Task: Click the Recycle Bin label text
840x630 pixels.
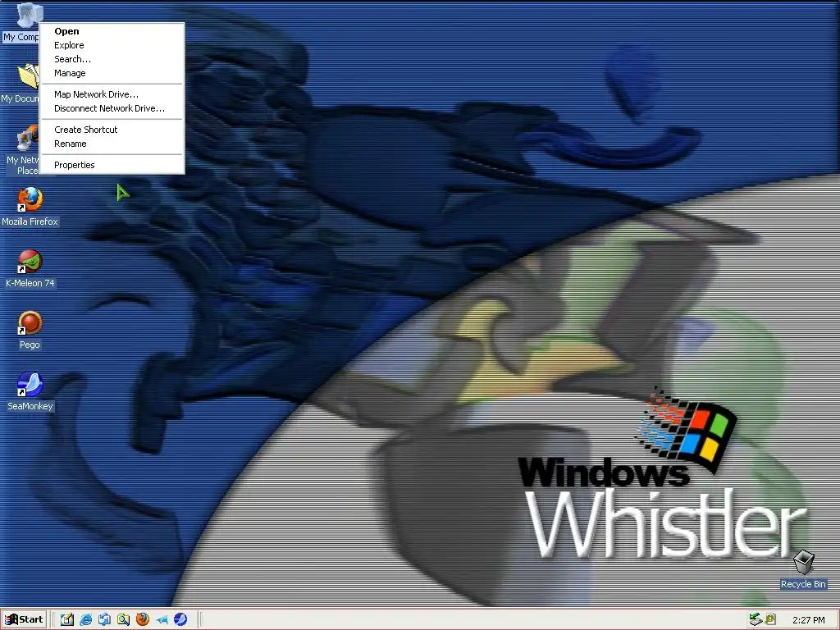Action: tap(803, 584)
